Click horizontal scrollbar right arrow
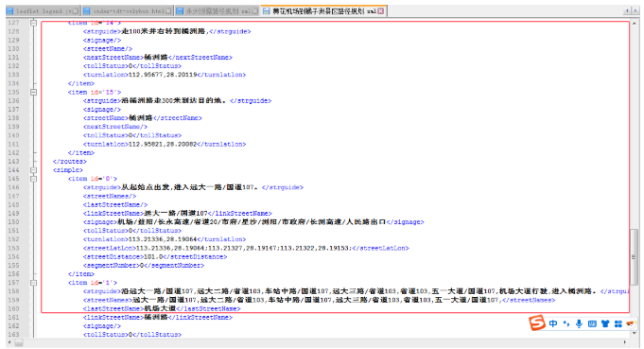The image size is (644, 349). [x=625, y=342]
